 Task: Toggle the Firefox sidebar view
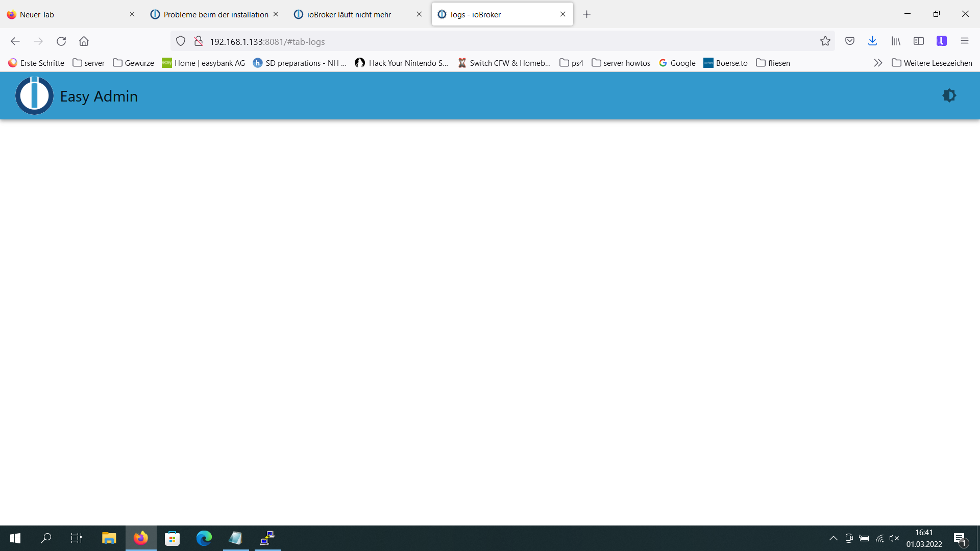[919, 41]
